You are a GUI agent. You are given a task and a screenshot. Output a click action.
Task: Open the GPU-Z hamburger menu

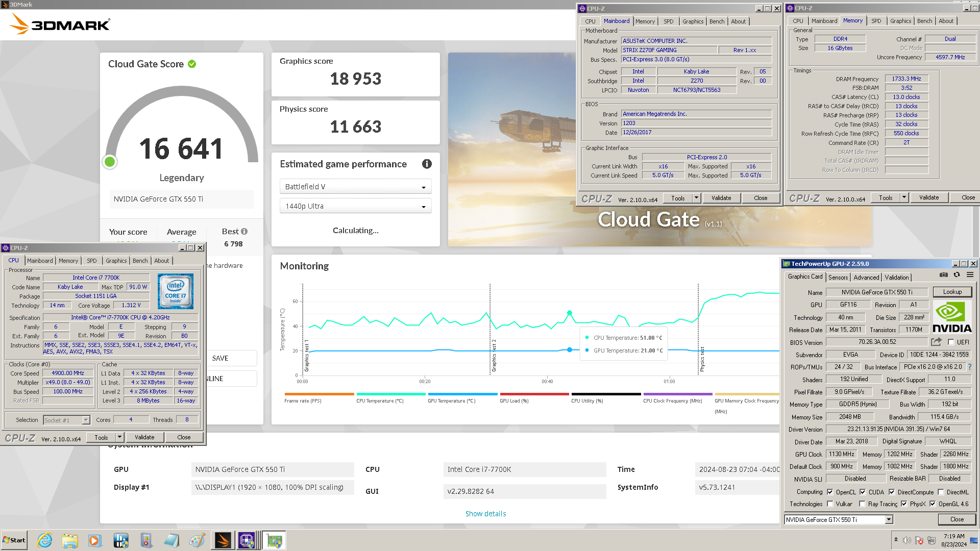pyautogui.click(x=970, y=274)
